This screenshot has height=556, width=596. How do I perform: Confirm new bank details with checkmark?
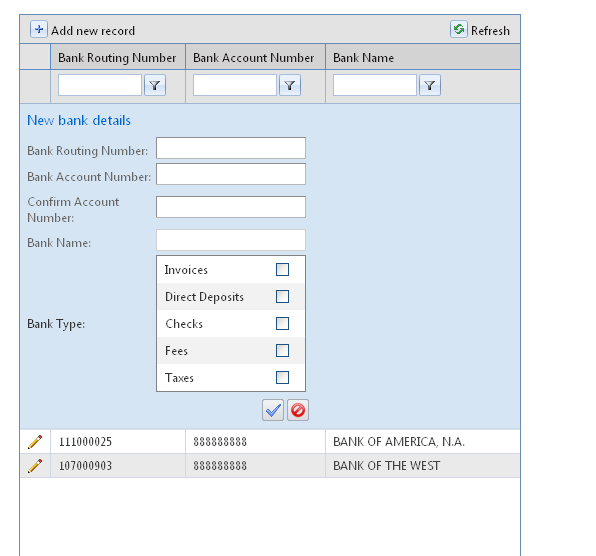[273, 410]
